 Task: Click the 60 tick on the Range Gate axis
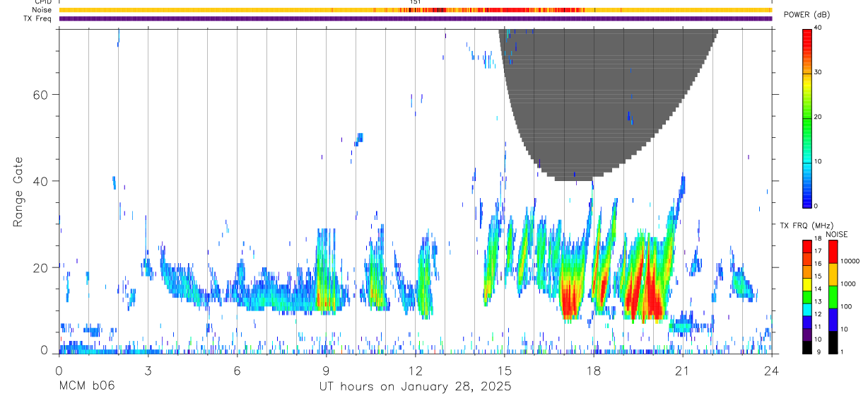pyautogui.click(x=42, y=94)
